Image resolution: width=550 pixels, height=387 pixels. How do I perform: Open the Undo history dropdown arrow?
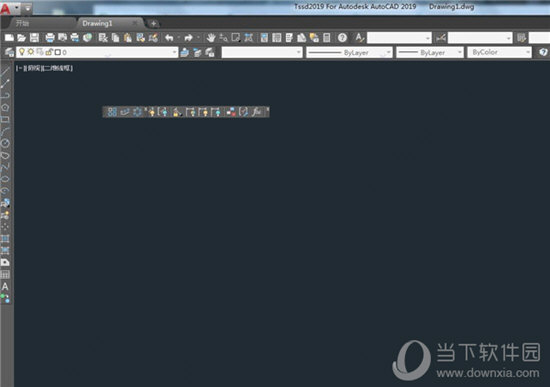179,38
